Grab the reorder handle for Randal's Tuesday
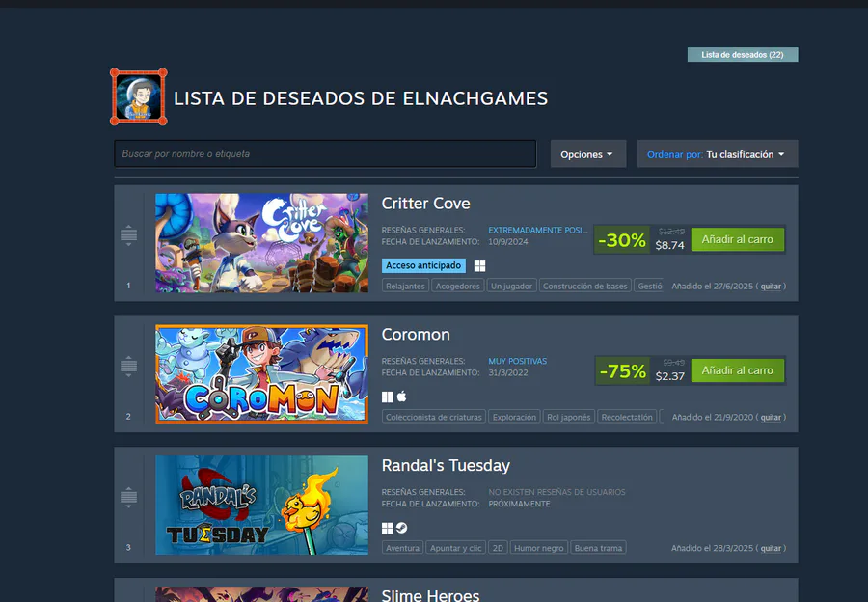Viewport: 868px width, 602px height. (x=128, y=498)
